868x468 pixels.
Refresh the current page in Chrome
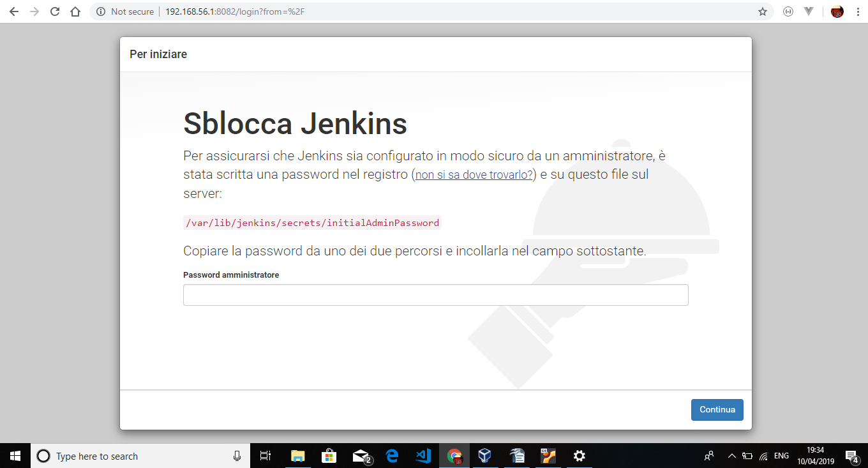[55, 11]
